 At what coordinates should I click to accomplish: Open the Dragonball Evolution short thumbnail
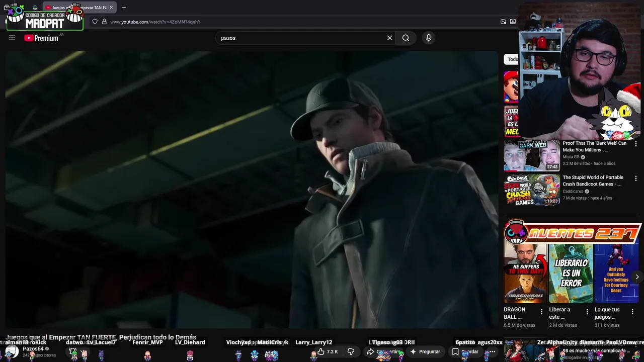click(x=525, y=273)
